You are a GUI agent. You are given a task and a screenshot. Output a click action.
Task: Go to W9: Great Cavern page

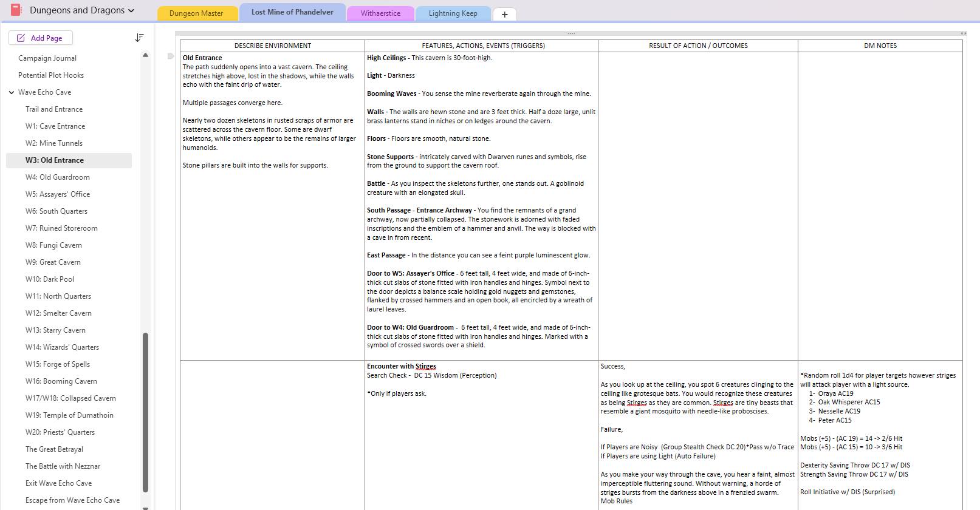click(53, 262)
